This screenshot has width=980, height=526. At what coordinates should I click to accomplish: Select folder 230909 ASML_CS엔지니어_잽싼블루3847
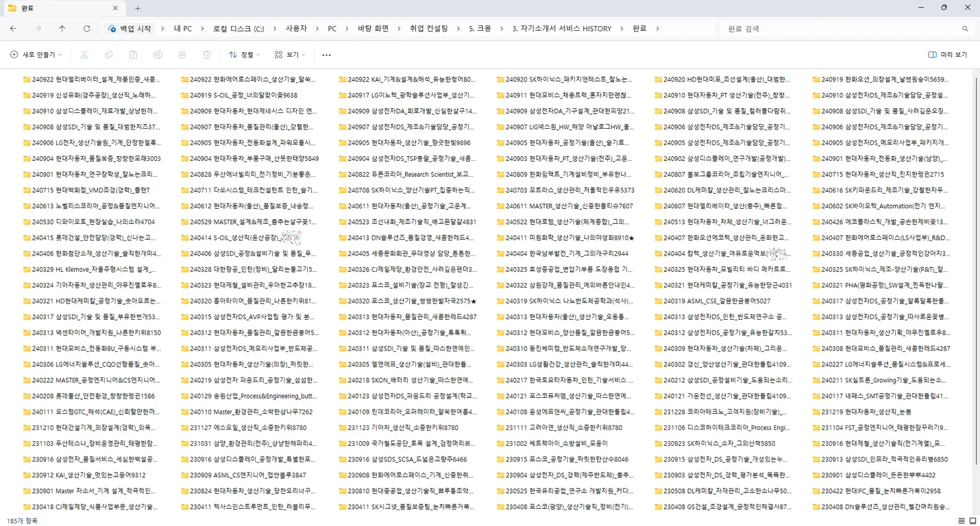tap(243, 475)
